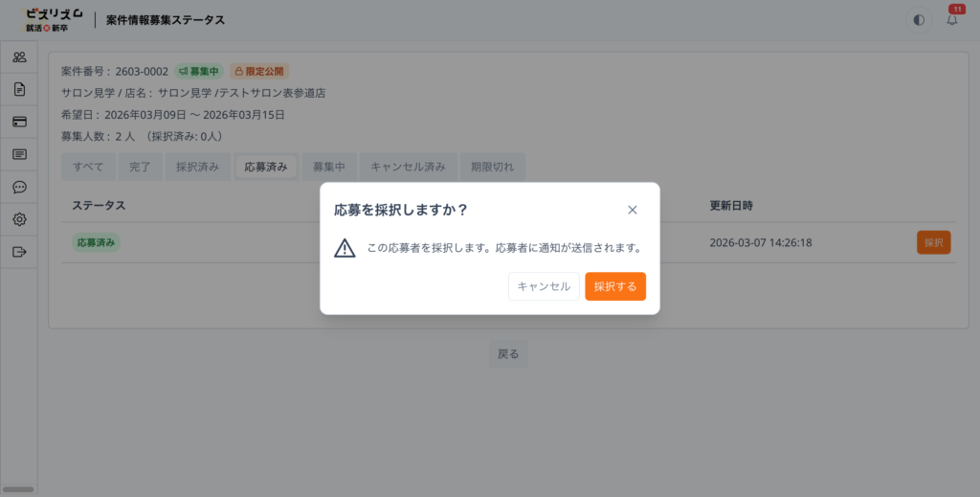The height and width of the screenshot is (497, 980).
Task: Select the すべて filter tab
Action: (x=89, y=167)
